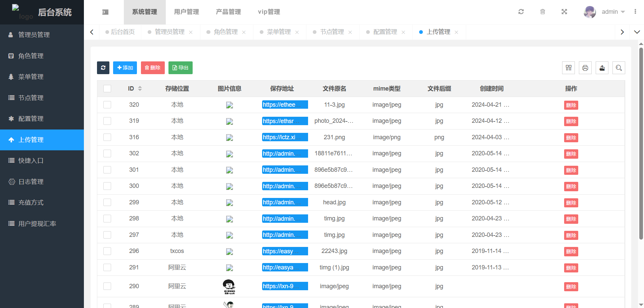
Task: Select the checkbox for row ID 296
Action: click(x=107, y=251)
